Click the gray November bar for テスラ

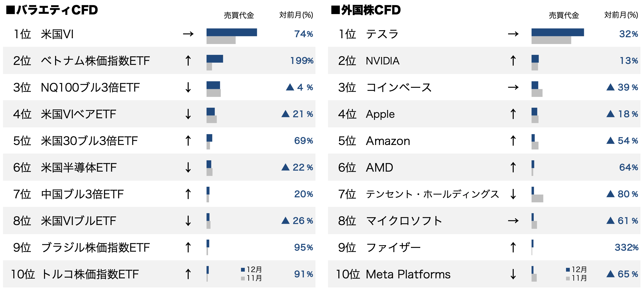click(551, 40)
